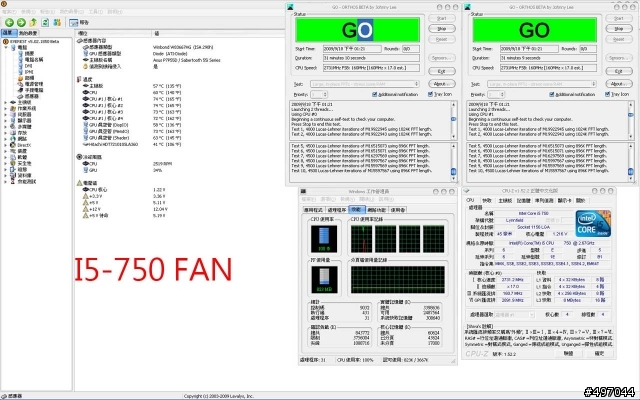
Task: Click About button in right ORTHOS
Action: pos(619,84)
